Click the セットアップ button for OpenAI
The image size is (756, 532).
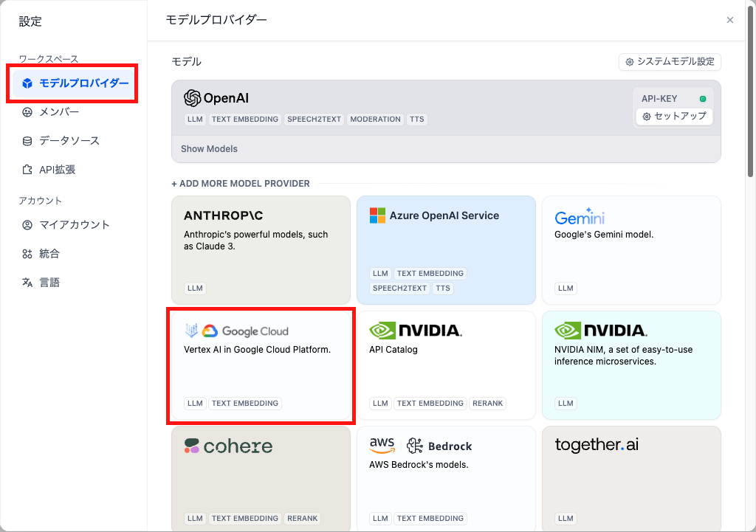point(674,116)
